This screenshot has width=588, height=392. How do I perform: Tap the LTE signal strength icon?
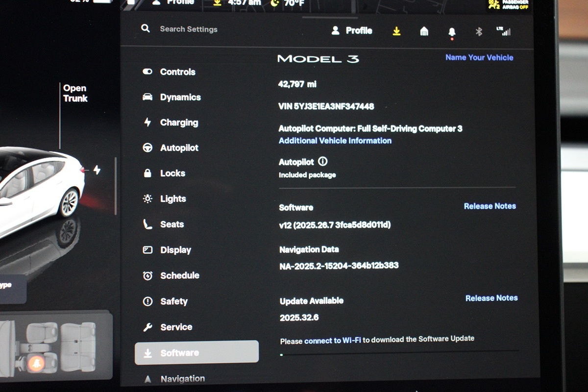click(504, 31)
